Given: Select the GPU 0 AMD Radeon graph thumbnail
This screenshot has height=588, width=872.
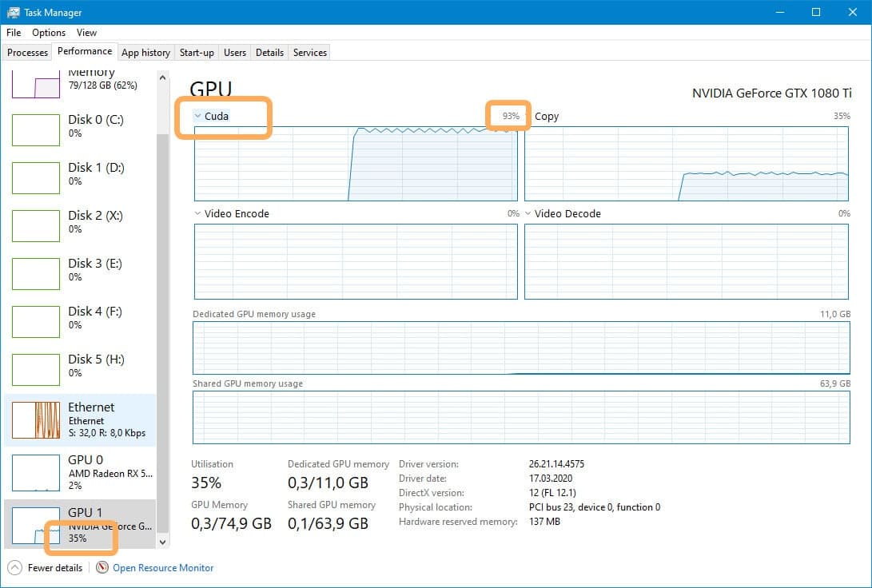Looking at the screenshot, I should 36,473.
